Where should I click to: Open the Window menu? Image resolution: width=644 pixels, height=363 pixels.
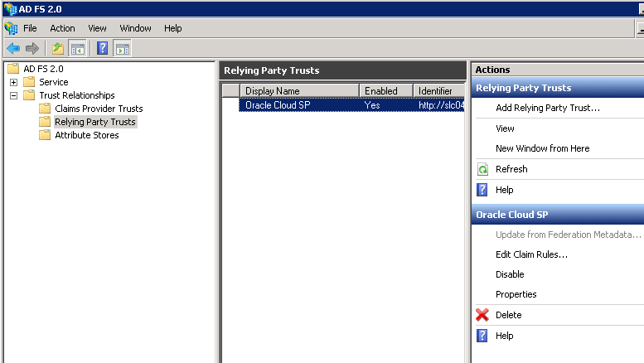pyautogui.click(x=136, y=28)
